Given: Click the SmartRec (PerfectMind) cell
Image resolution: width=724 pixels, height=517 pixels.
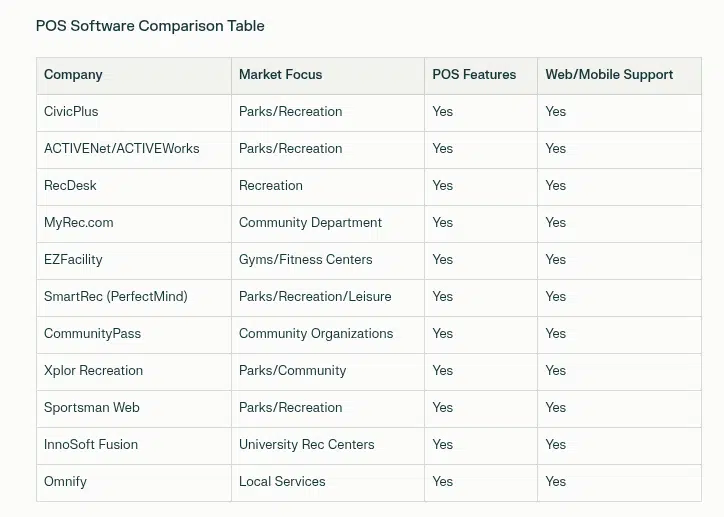Looking at the screenshot, I should (x=115, y=297).
